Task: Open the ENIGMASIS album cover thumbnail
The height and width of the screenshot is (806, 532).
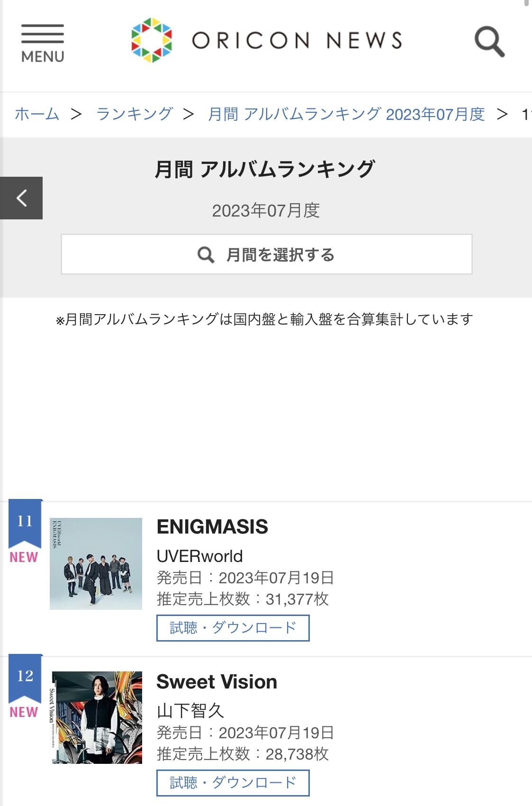Action: click(x=96, y=564)
